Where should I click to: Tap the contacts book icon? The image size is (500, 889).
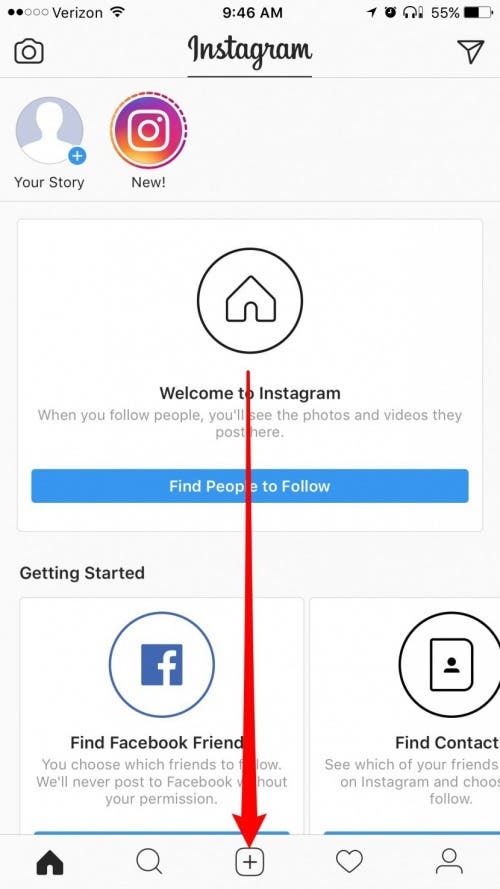point(451,664)
